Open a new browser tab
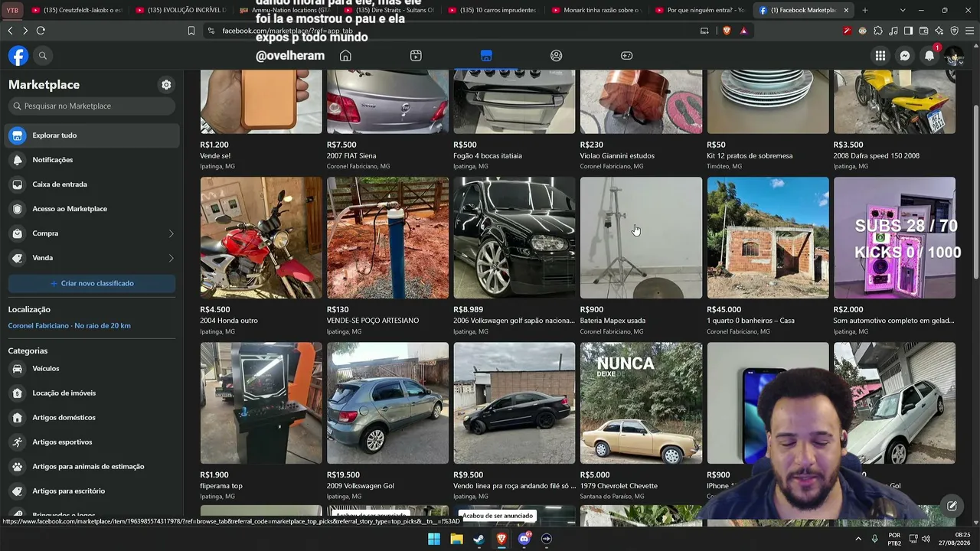This screenshot has height=551, width=980. pyautogui.click(x=865, y=10)
